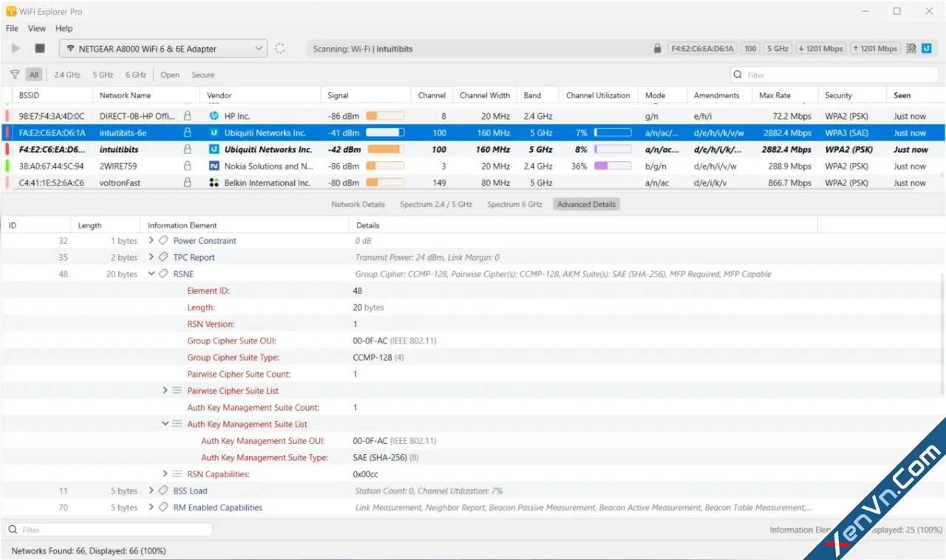Image resolution: width=946 pixels, height=560 pixels.
Task: Toggle the All filter
Action: tap(34, 75)
